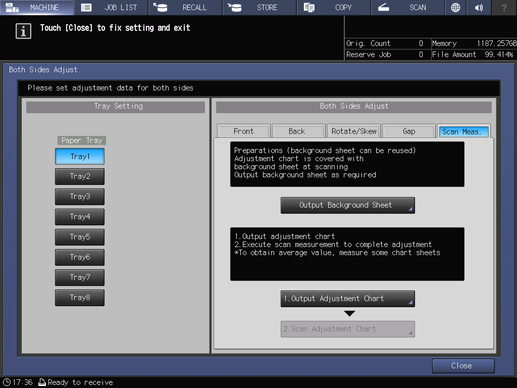Open 1. Output Adjustment Chart
Screen dimensions: 517x388
(348, 299)
